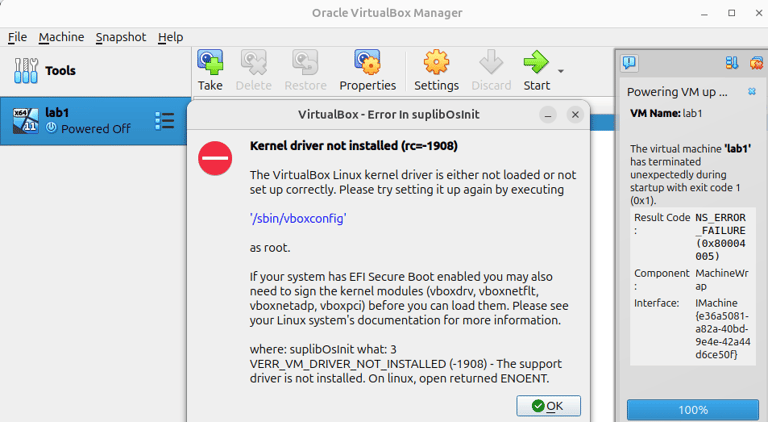Click 'VERR_VM_DRIVER_NOT_INSTALLED (-1908)' text
The image size is (768, 422).
click(368, 364)
